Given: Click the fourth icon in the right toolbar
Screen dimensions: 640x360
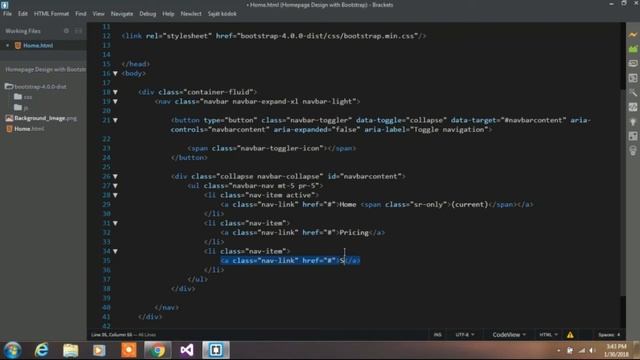Looking at the screenshot, I should coord(633,78).
